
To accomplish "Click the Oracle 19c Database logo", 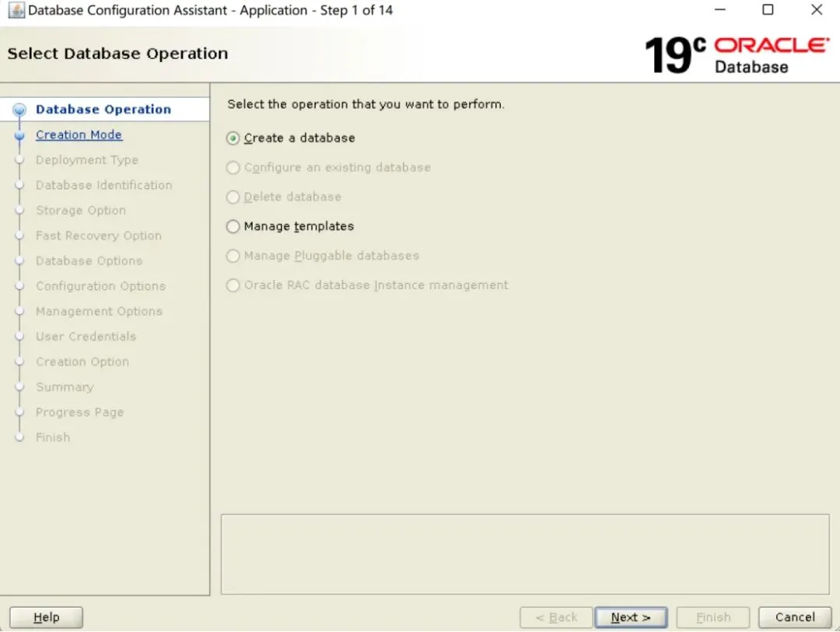I will [x=737, y=54].
